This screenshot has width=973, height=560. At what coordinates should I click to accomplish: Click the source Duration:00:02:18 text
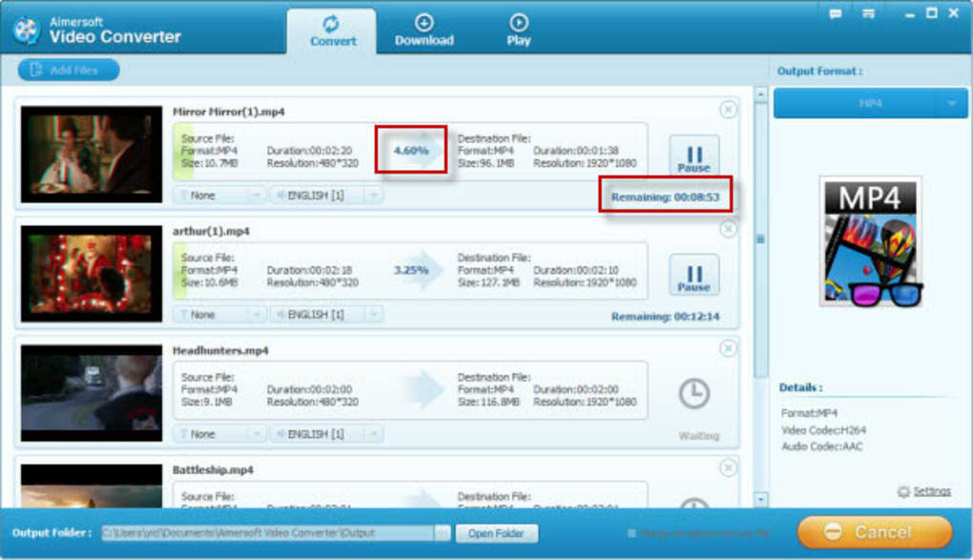pos(309,269)
